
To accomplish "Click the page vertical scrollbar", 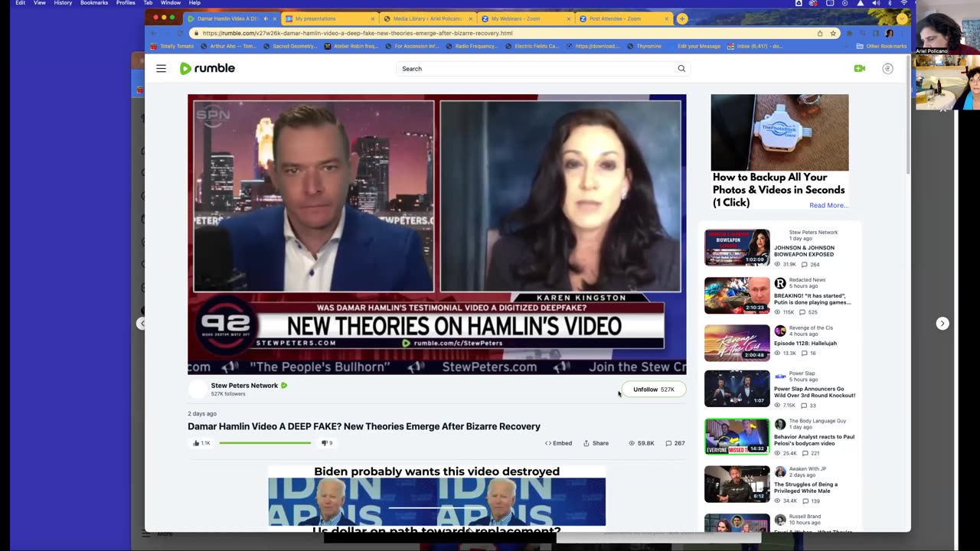I will [x=908, y=115].
